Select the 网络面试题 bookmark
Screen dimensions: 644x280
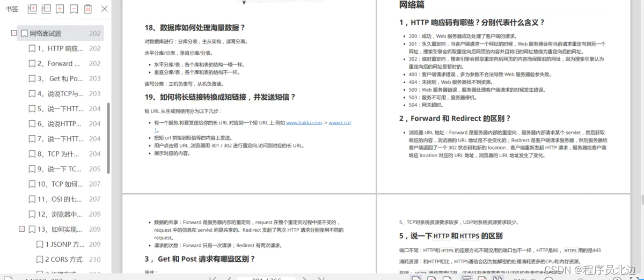coord(60,33)
